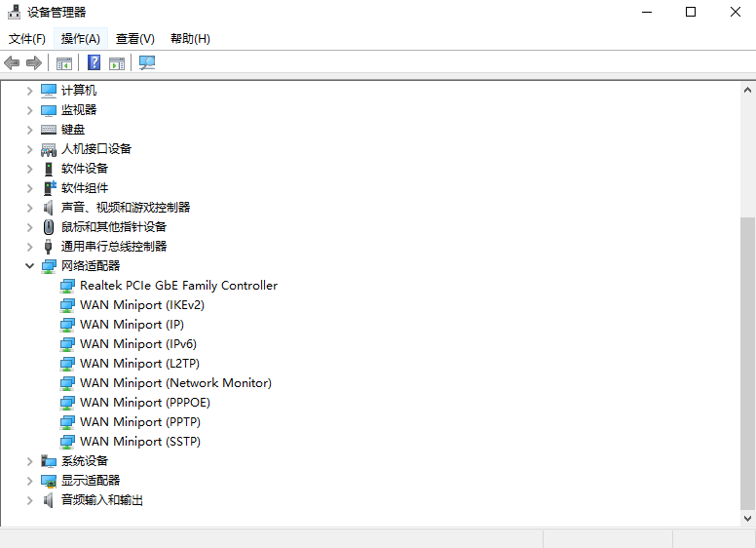The height and width of the screenshot is (548, 756).
Task: Click the 网络适配器 network category icon
Action: [x=49, y=266]
